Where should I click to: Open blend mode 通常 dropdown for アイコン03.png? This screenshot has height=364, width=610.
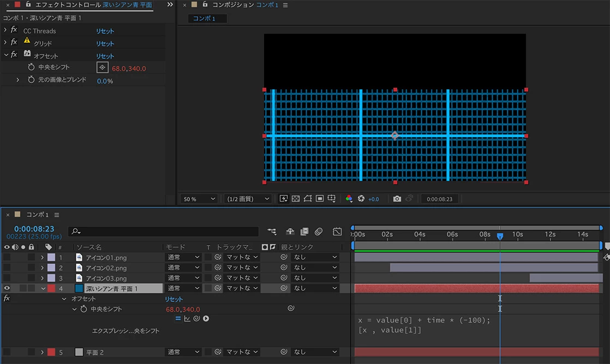tap(183, 278)
